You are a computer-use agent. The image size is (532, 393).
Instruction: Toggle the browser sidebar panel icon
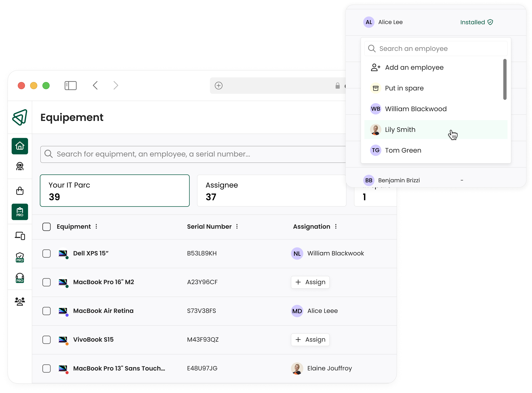pyautogui.click(x=71, y=85)
